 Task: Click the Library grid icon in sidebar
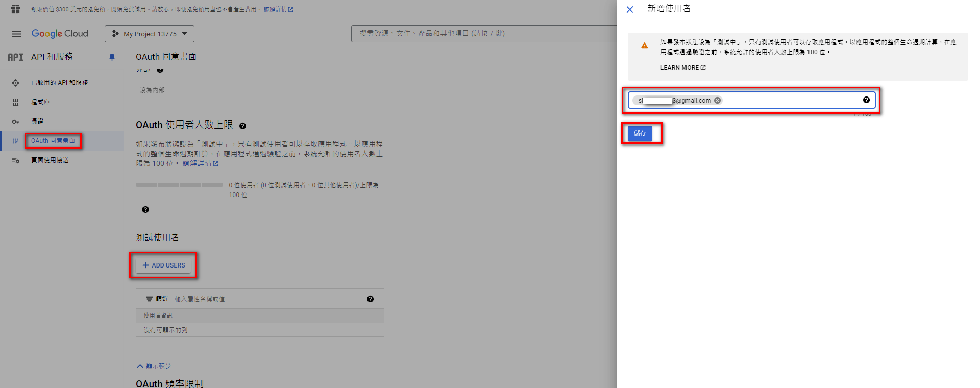[x=16, y=102]
